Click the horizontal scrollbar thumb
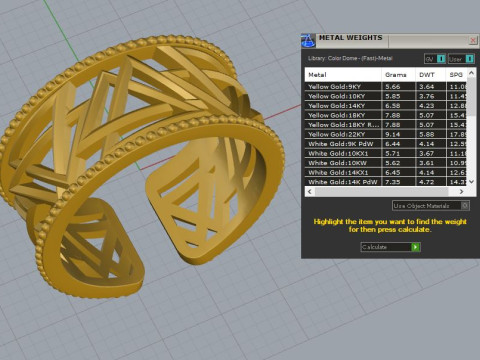This screenshot has height=360, width=480. tap(381, 191)
